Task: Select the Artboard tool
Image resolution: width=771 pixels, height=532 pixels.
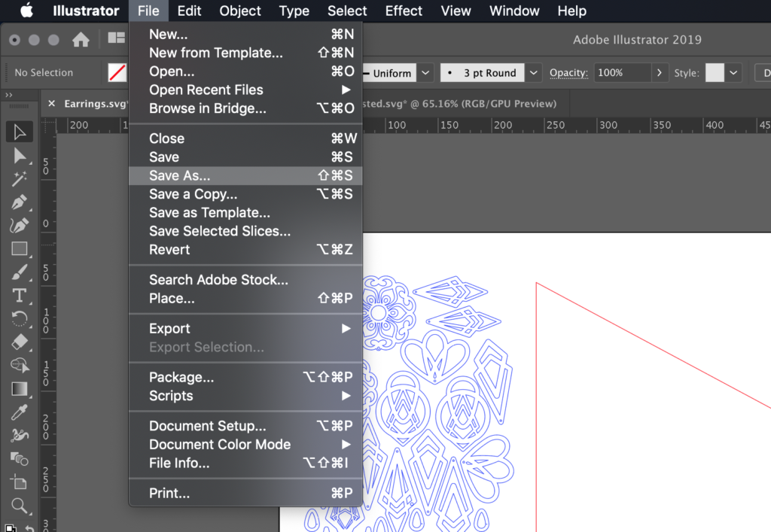Action: [19, 482]
